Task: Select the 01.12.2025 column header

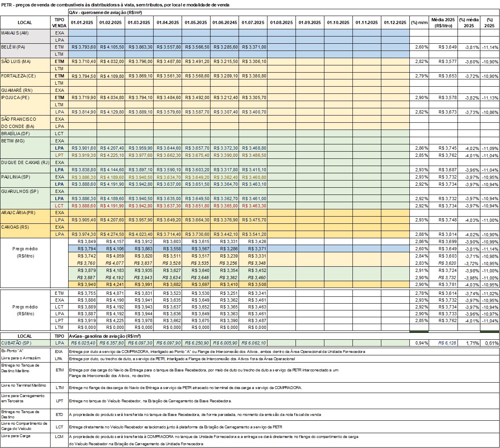Action: [395, 22]
